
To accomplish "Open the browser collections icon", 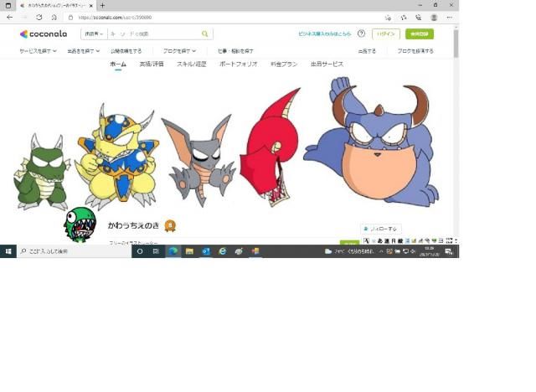I will [419, 18].
